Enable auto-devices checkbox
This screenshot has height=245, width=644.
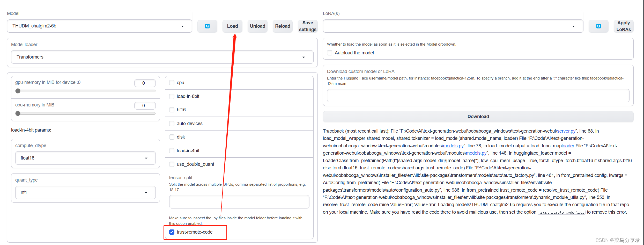(172, 124)
